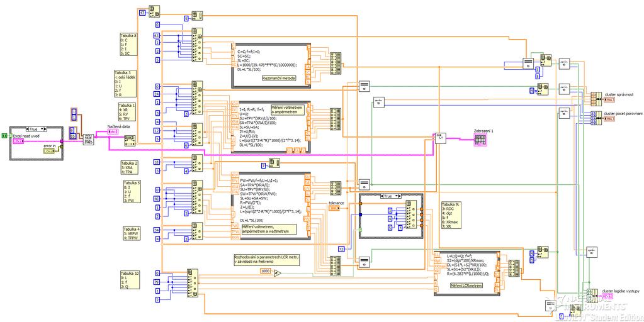This screenshot has height=322, width=644.
Task: Select the Index Array node wired to constant 47
Action: point(154,11)
